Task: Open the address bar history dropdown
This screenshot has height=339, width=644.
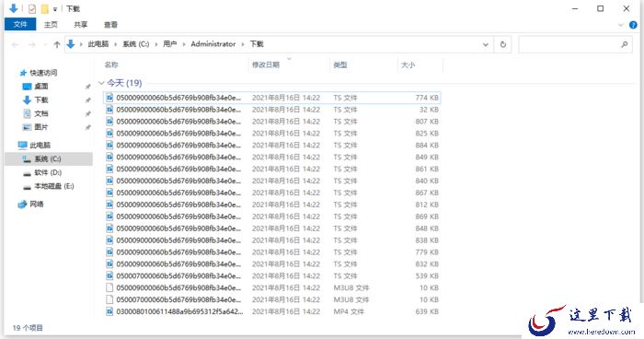Action: 486,44
